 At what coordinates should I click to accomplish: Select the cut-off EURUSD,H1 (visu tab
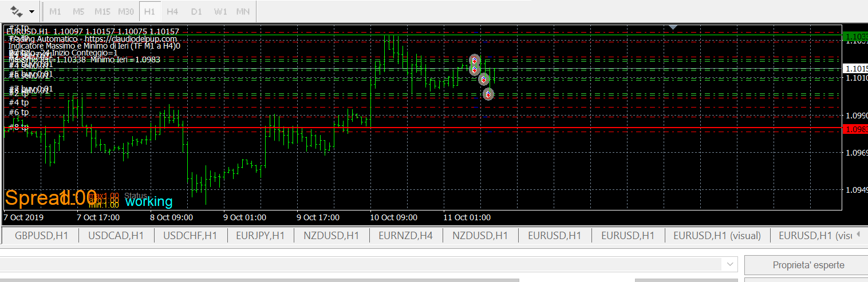coord(815,235)
